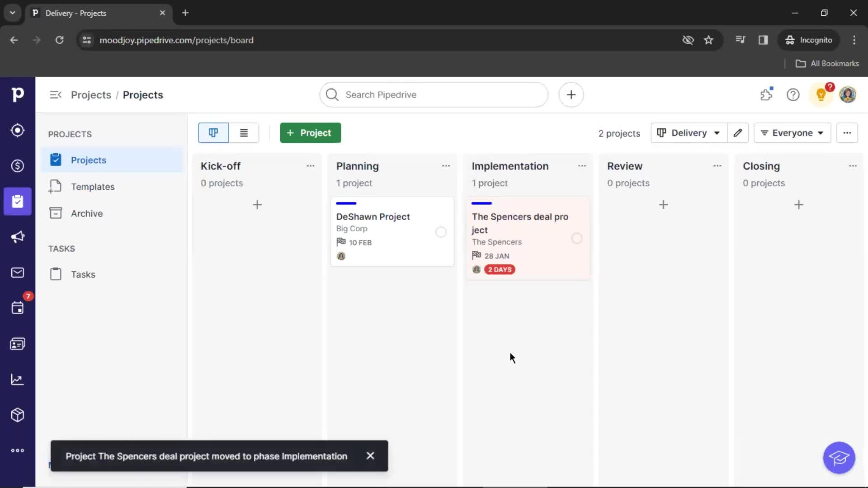Image resolution: width=868 pixels, height=488 pixels.
Task: Open the Archive section in sidebar
Action: (x=86, y=213)
